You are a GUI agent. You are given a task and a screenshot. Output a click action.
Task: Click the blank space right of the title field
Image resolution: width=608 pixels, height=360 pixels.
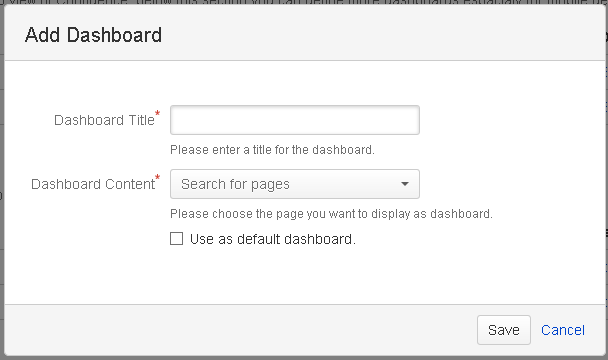pyautogui.click(x=512, y=120)
